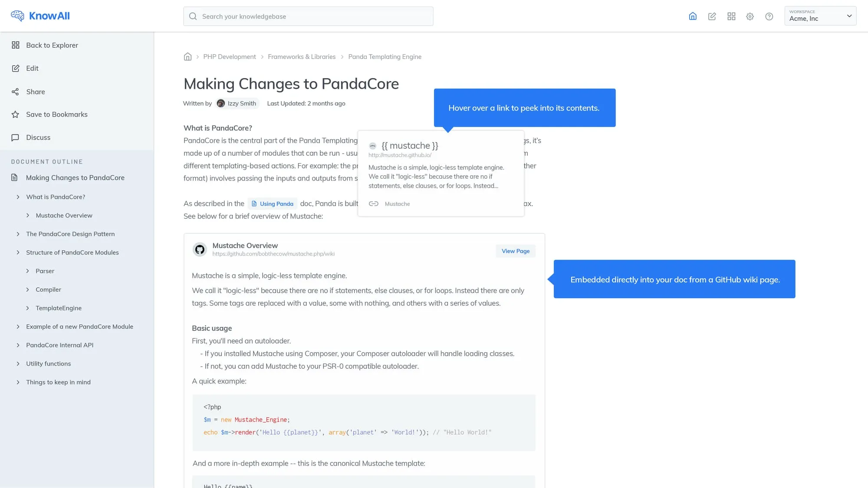Open the Acme, Inc workspace dropdown
Viewport: 868px width, 488px height.
click(x=820, y=16)
